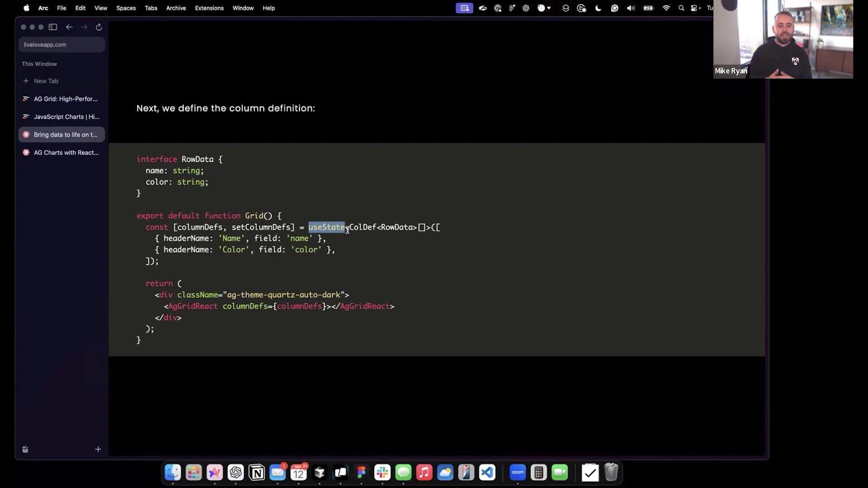Toggle Do Not Disturb moon icon
The height and width of the screenshot is (488, 868).
598,8
